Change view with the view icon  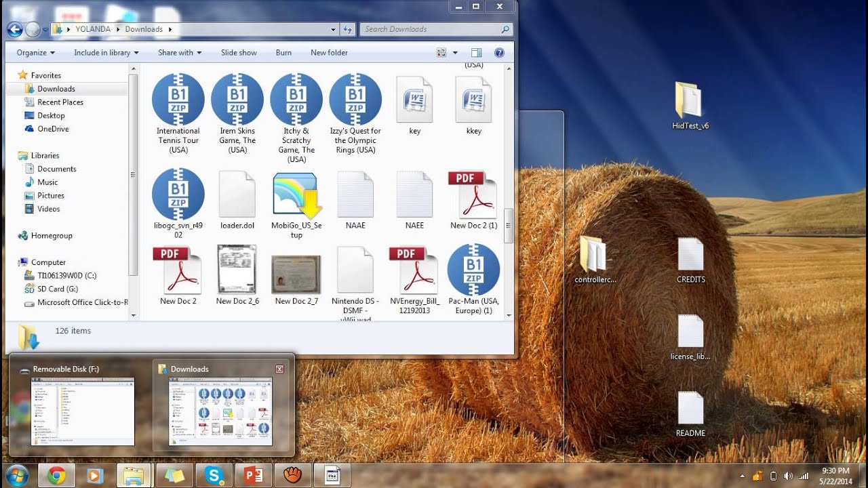point(441,52)
